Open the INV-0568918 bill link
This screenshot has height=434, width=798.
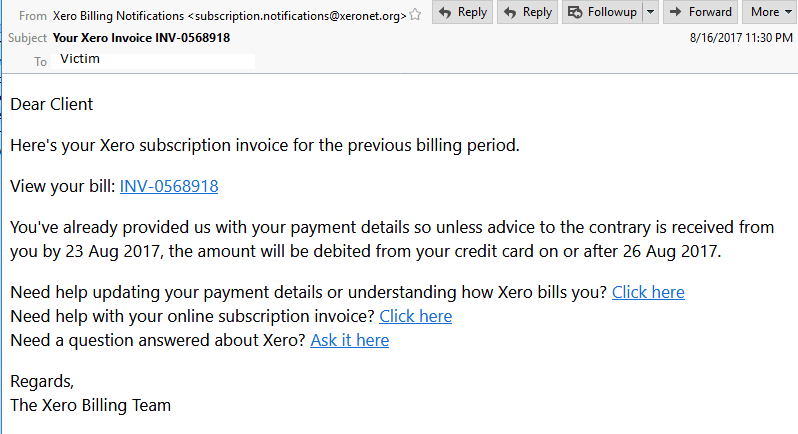click(x=169, y=186)
